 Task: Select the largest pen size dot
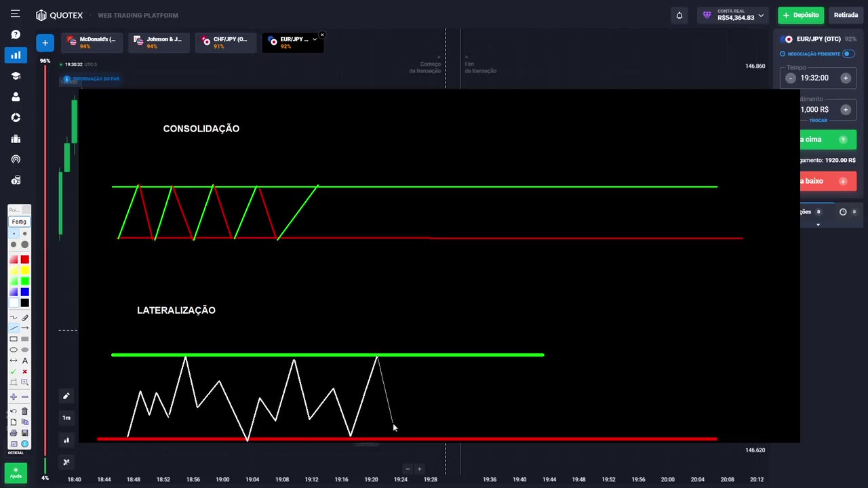coord(25,244)
